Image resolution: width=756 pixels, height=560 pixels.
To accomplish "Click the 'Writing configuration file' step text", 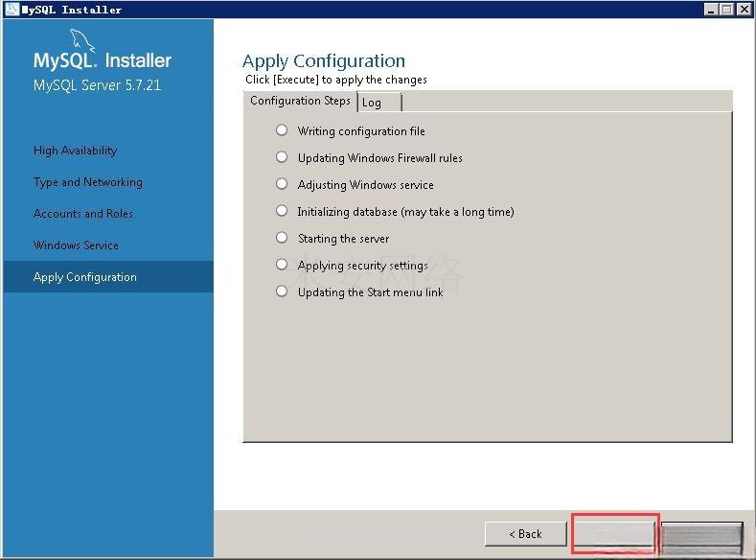I will [x=361, y=131].
